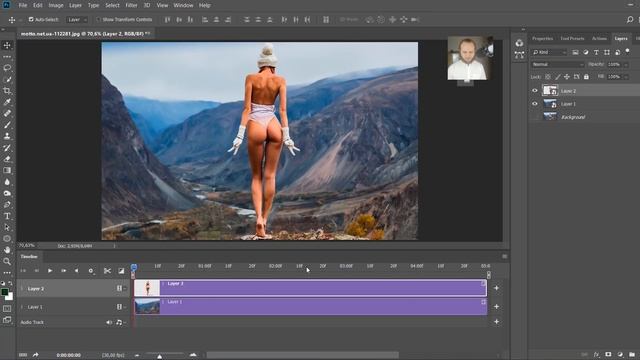Select the History Brush tool
Viewport: 640px width, 360px height.
[7, 148]
